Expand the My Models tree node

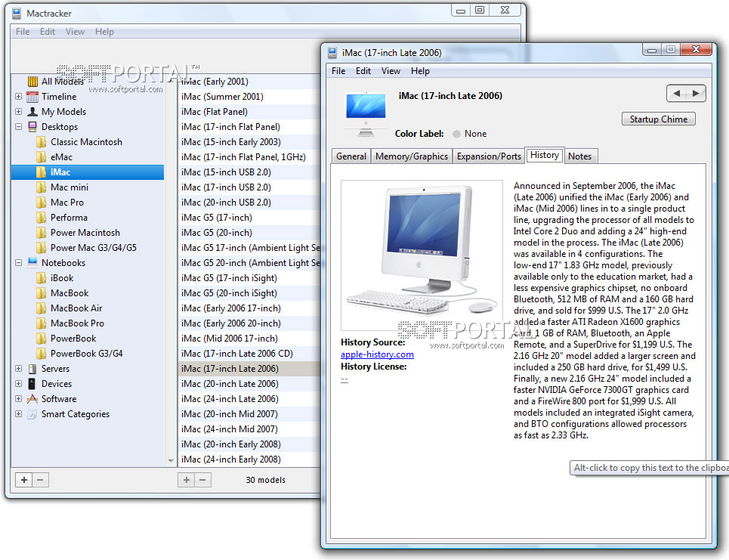click(18, 112)
